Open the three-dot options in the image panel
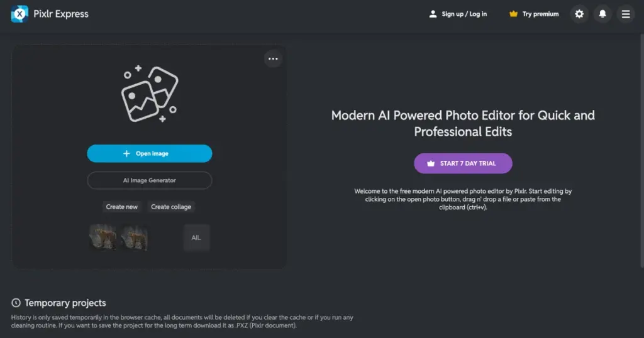Viewport: 644px width, 338px height. 273,58
